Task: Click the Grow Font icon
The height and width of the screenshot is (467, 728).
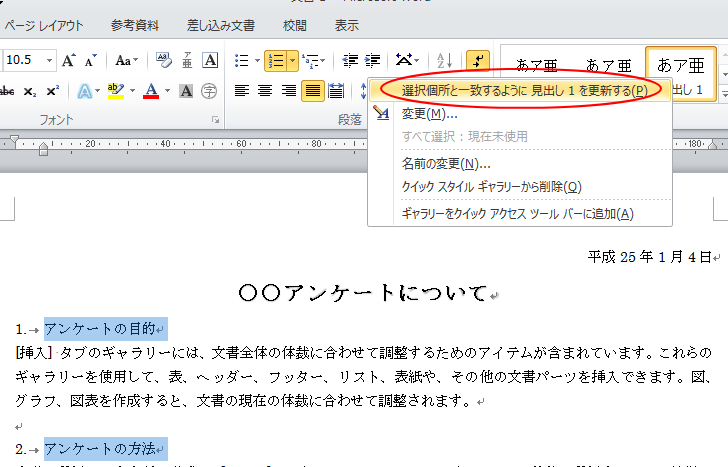Action: [x=69, y=60]
